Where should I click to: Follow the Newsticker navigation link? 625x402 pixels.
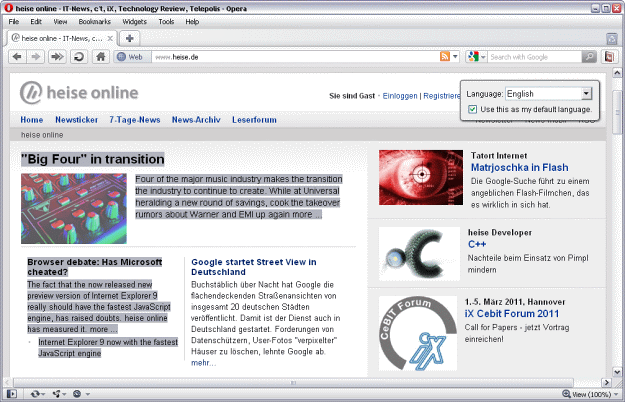[76, 119]
